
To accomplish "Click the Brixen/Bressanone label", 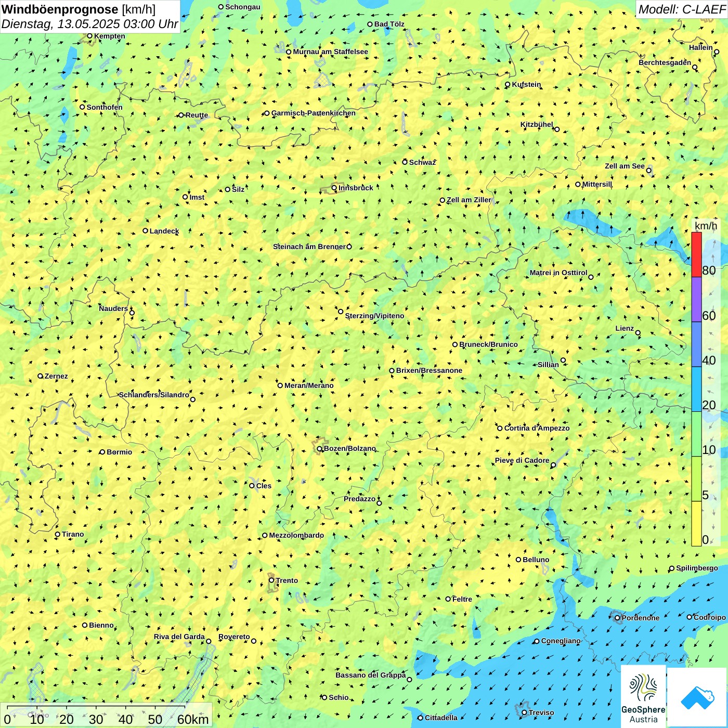I will [x=429, y=371].
